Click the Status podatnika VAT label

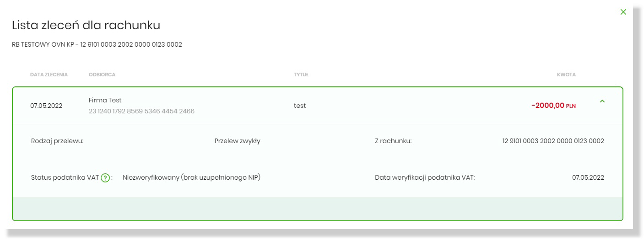click(65, 178)
